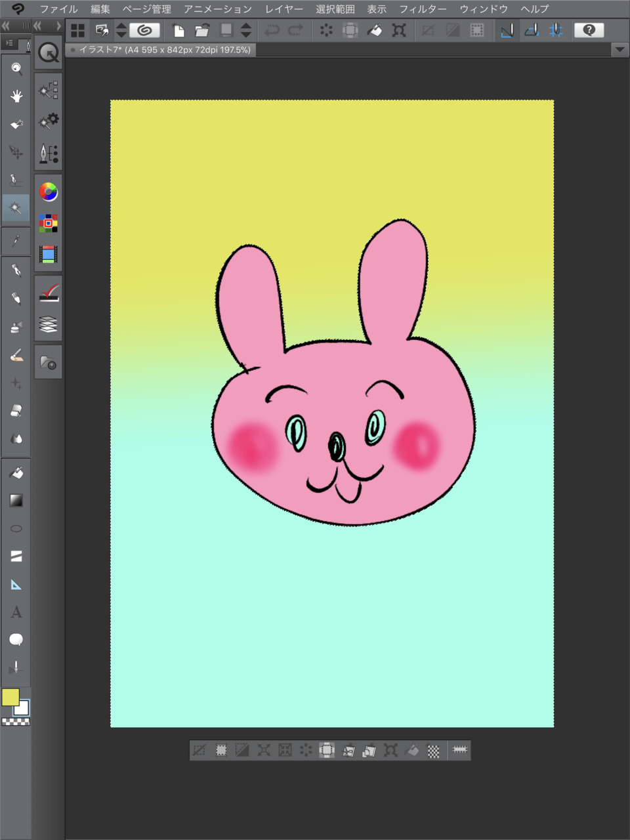Expand the palette dock right chevron
The width and height of the screenshot is (630, 840).
[58, 26]
